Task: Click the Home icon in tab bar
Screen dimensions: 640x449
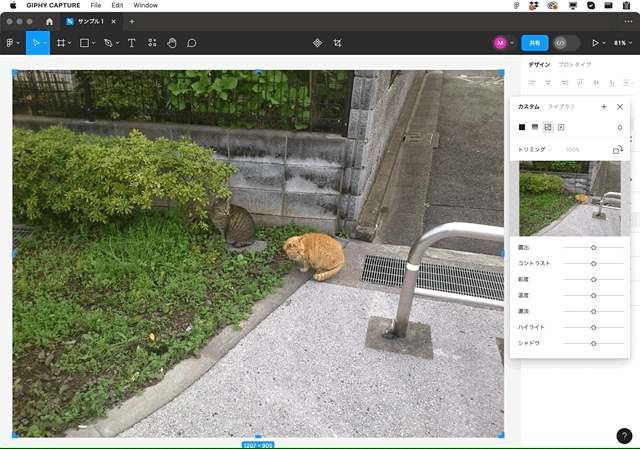Action: pyautogui.click(x=49, y=22)
